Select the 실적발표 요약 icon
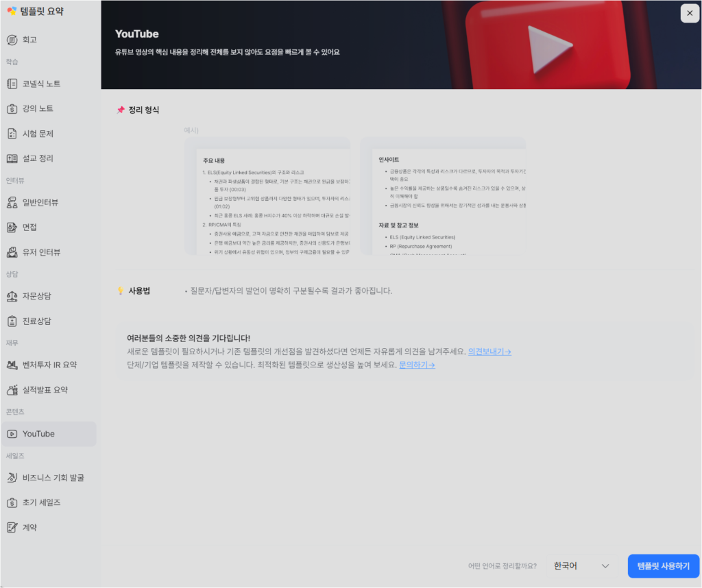 (x=13, y=390)
